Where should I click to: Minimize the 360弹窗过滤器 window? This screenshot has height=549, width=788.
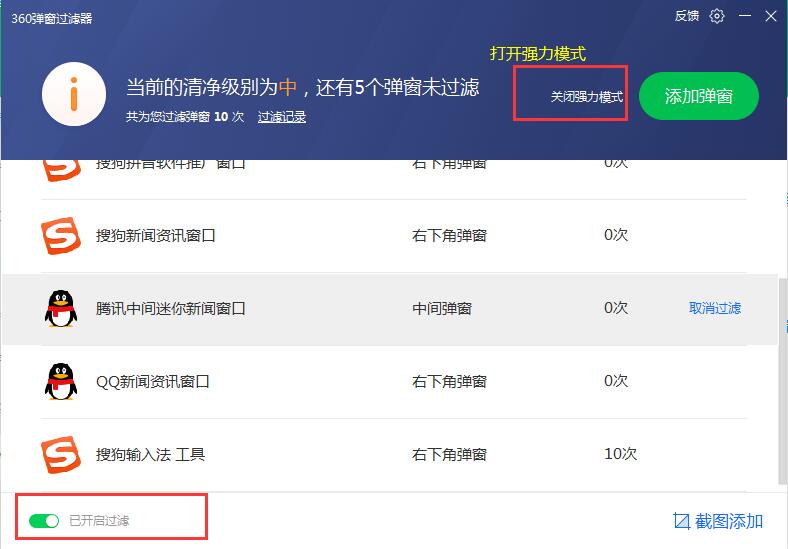pos(744,16)
